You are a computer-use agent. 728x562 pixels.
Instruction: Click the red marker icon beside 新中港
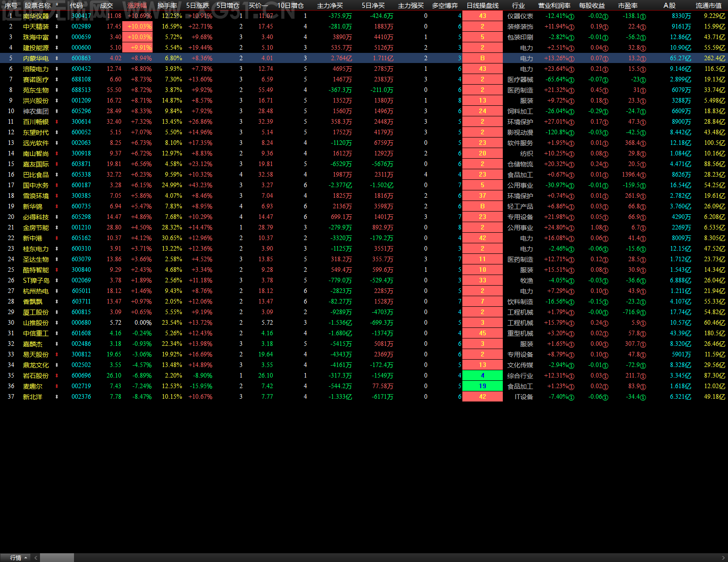click(57, 238)
